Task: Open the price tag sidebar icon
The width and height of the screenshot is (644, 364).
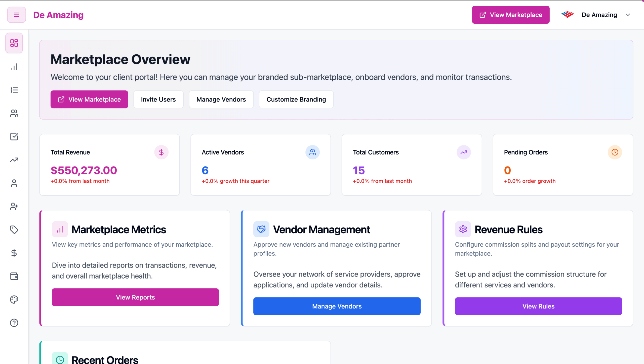Action: (14, 229)
